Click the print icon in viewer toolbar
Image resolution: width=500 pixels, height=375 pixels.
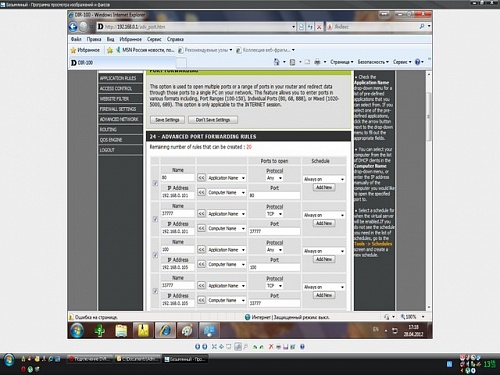(278, 347)
